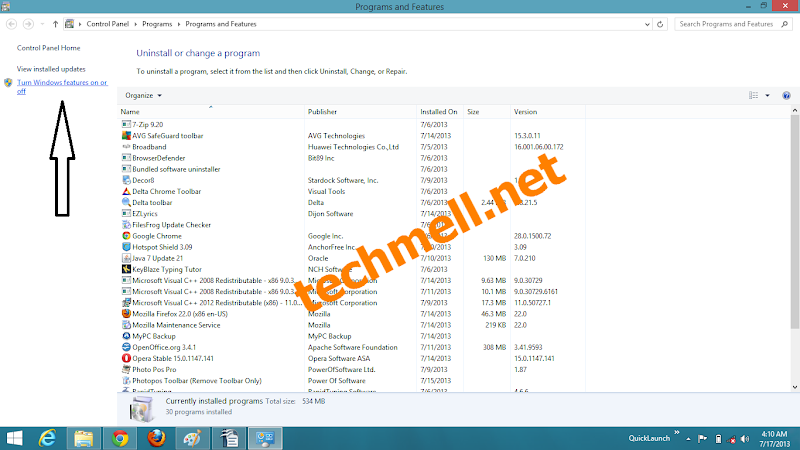The height and width of the screenshot is (450, 800).
Task: Expand QuickLaunch toolbar chevron
Action: pyautogui.click(x=677, y=433)
